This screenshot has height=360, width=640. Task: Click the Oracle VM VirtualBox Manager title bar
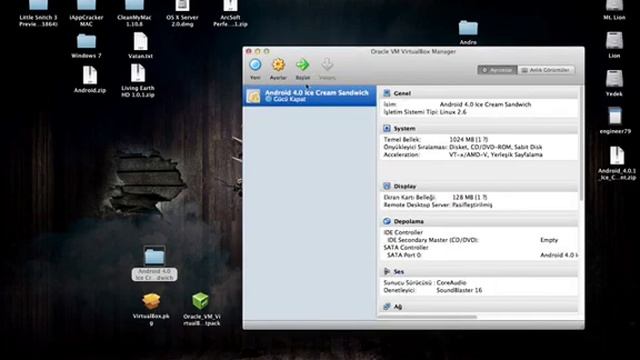tap(413, 51)
